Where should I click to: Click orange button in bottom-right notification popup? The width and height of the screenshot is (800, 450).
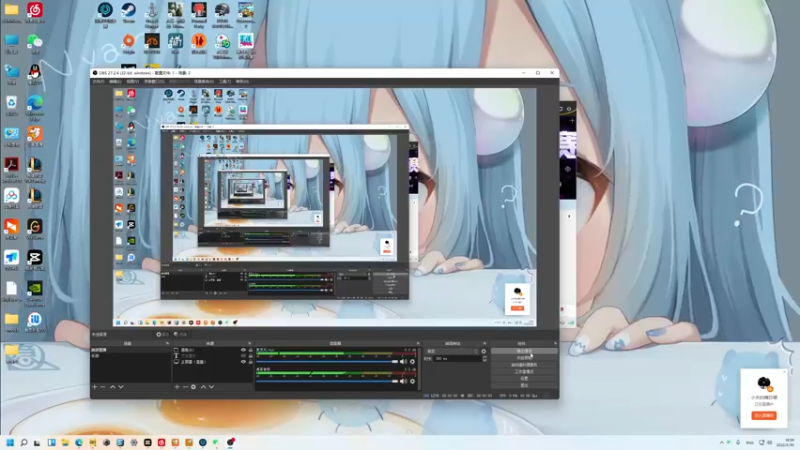click(x=764, y=415)
